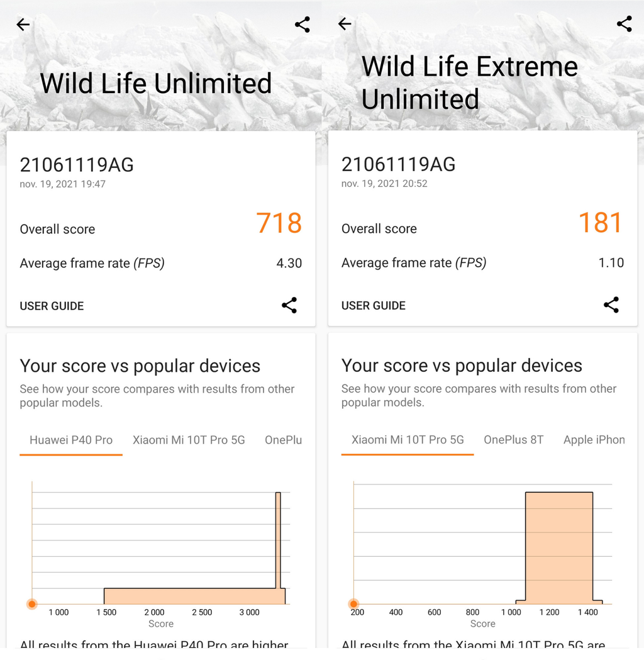Share the 181 score card result
The height and width of the screenshot is (660, 644).
[611, 305]
